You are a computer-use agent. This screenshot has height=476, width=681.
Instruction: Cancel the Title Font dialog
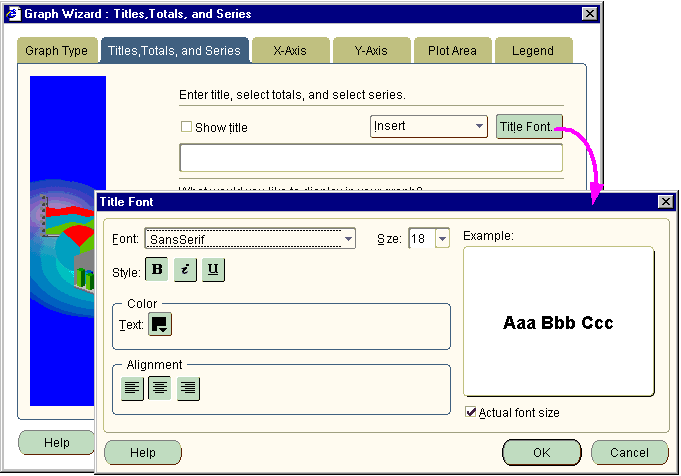(x=629, y=453)
